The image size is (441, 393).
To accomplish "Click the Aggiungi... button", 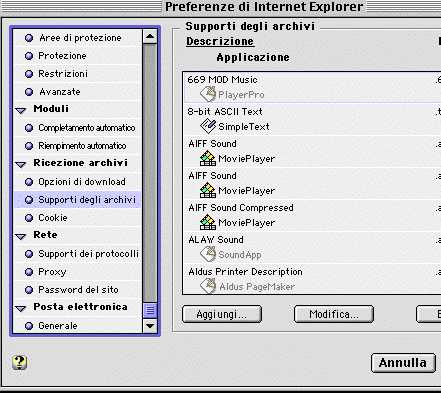I will point(222,314).
